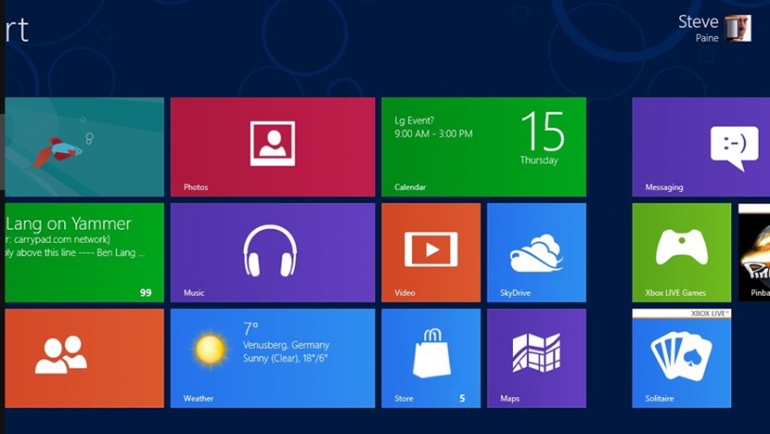Viewport: 770px width, 434px height.
Task: Click the Venusberg, Germany location text
Action: (x=286, y=345)
